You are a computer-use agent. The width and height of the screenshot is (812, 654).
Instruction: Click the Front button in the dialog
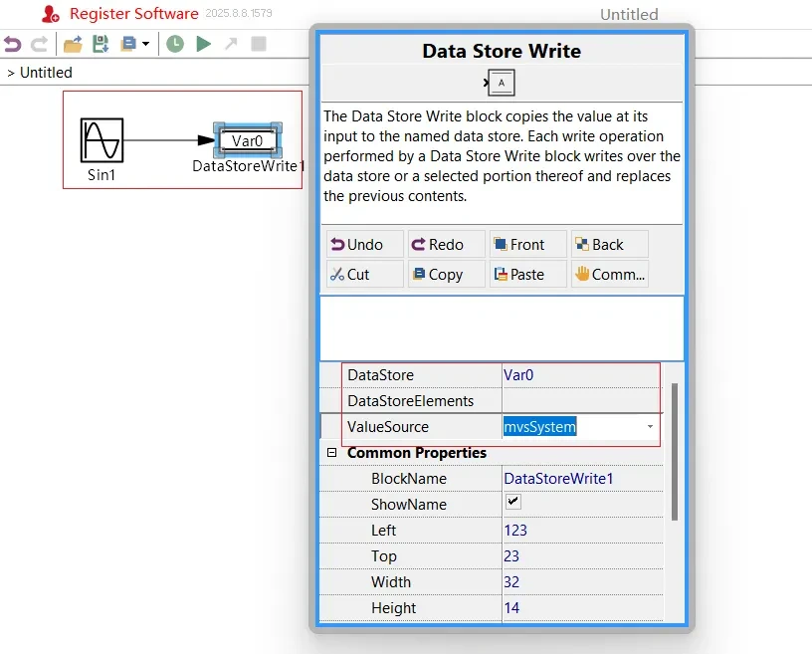click(x=526, y=244)
